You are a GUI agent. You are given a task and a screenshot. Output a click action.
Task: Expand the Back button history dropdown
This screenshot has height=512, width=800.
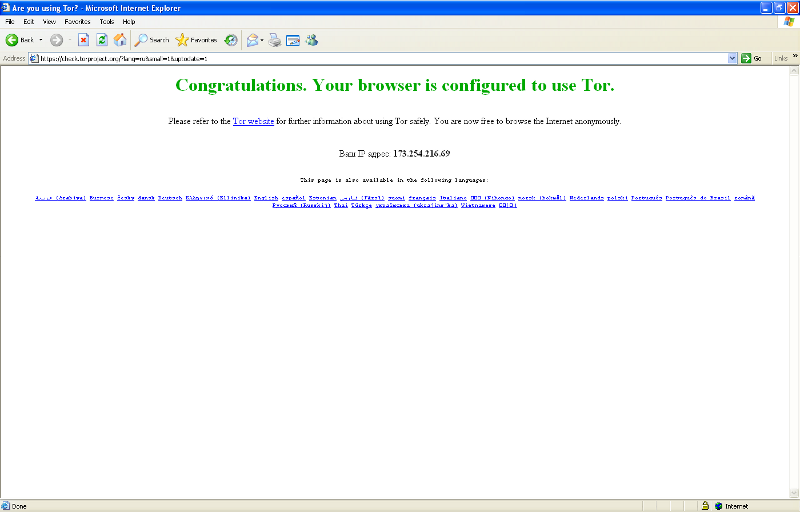41,40
